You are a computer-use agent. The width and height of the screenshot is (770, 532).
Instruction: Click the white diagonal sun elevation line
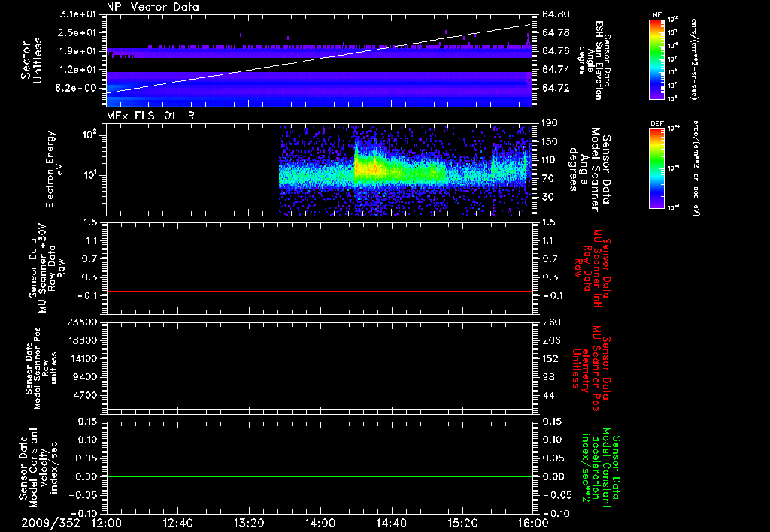(x=319, y=59)
